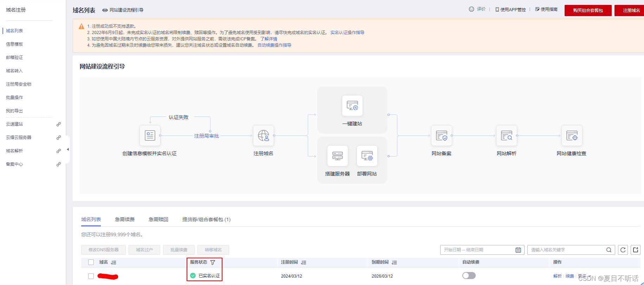Open 邮箱验证 in the sidebar

[x=14, y=58]
